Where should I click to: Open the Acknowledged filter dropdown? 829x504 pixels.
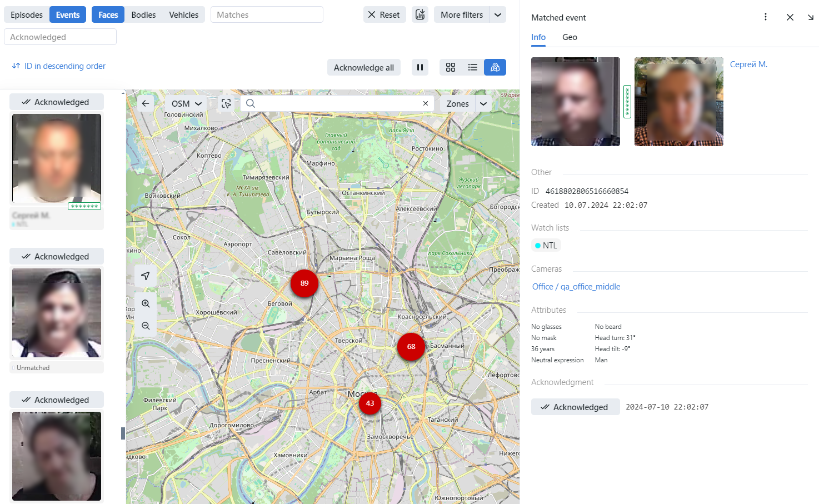point(60,37)
